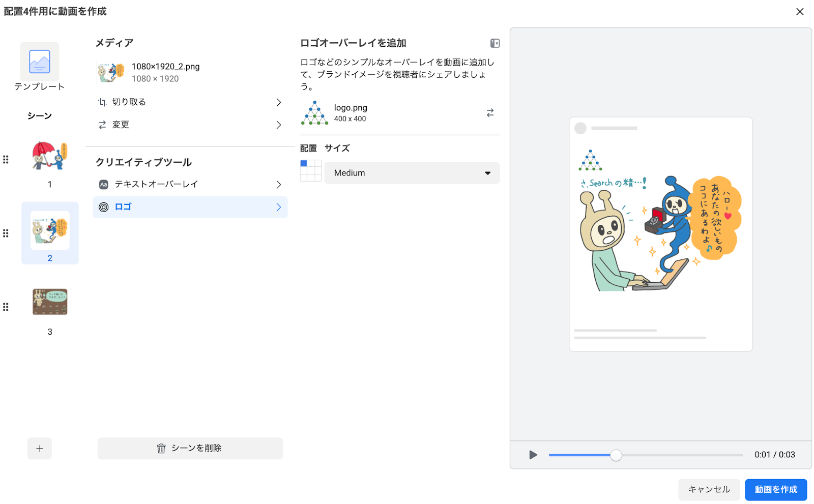The height and width of the screenshot is (504, 814).
Task: Select the ロゴ creative tool item
Action: coord(189,207)
